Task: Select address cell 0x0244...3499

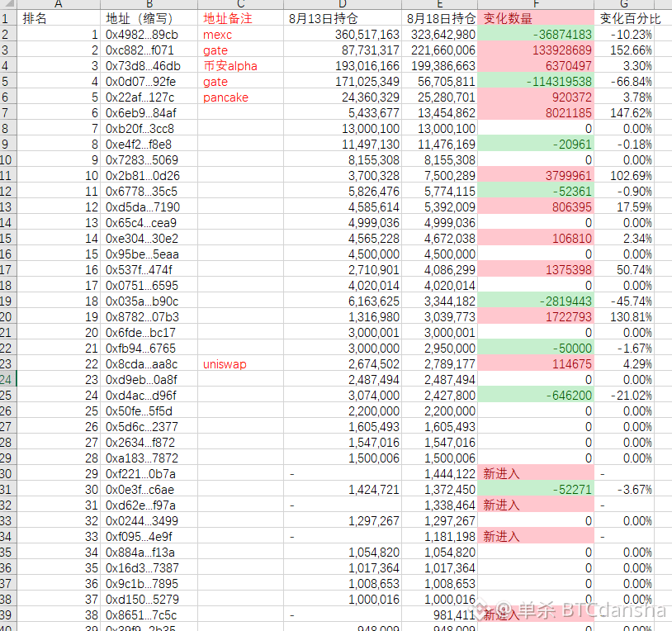Action: click(149, 521)
